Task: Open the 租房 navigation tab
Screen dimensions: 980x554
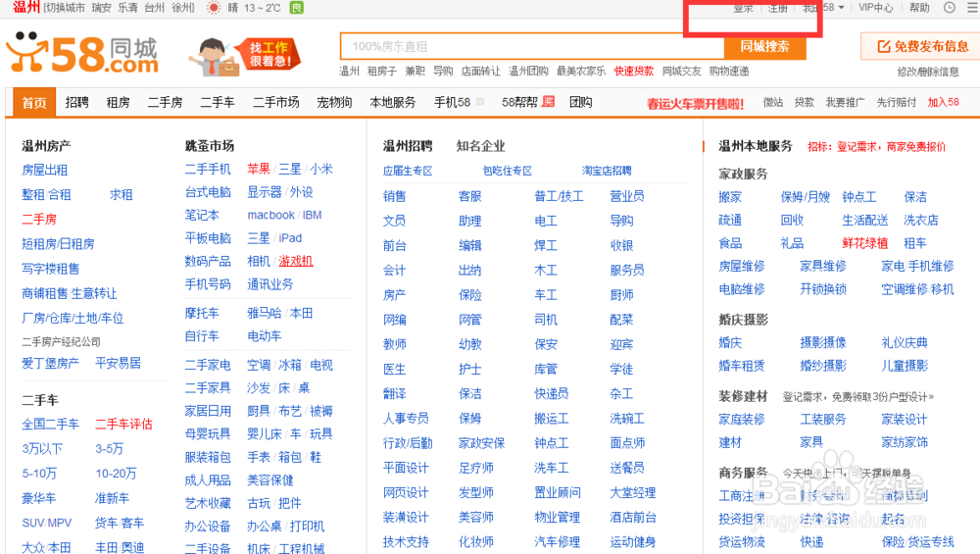Action: coord(119,102)
